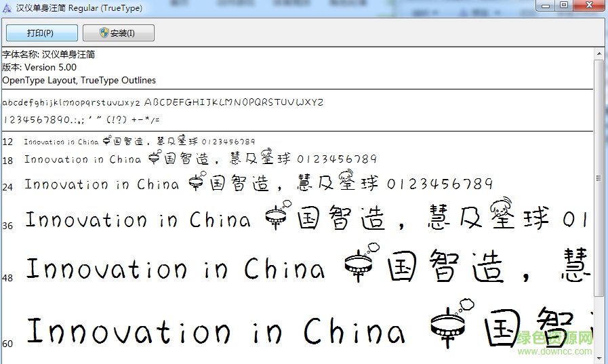This screenshot has width=608, height=364.
Task: Minimize the font viewer window
Action: tap(546, 5)
